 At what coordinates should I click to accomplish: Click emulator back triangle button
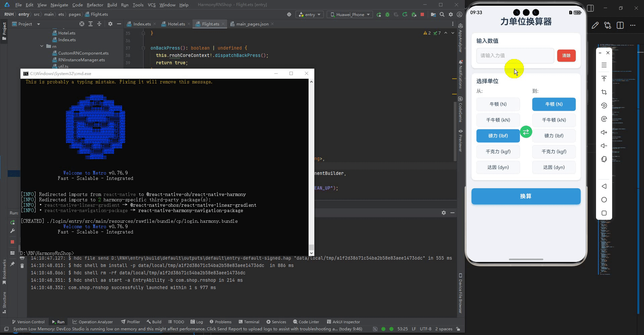[x=604, y=186]
